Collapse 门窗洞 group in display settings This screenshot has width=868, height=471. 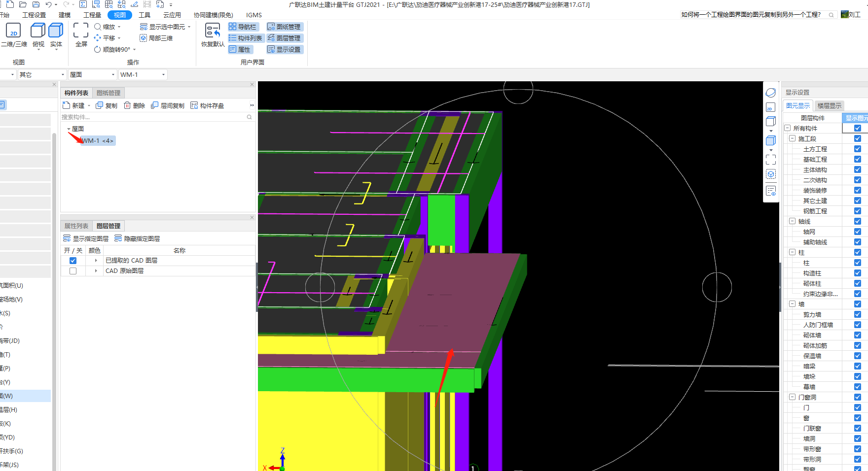[x=792, y=397]
